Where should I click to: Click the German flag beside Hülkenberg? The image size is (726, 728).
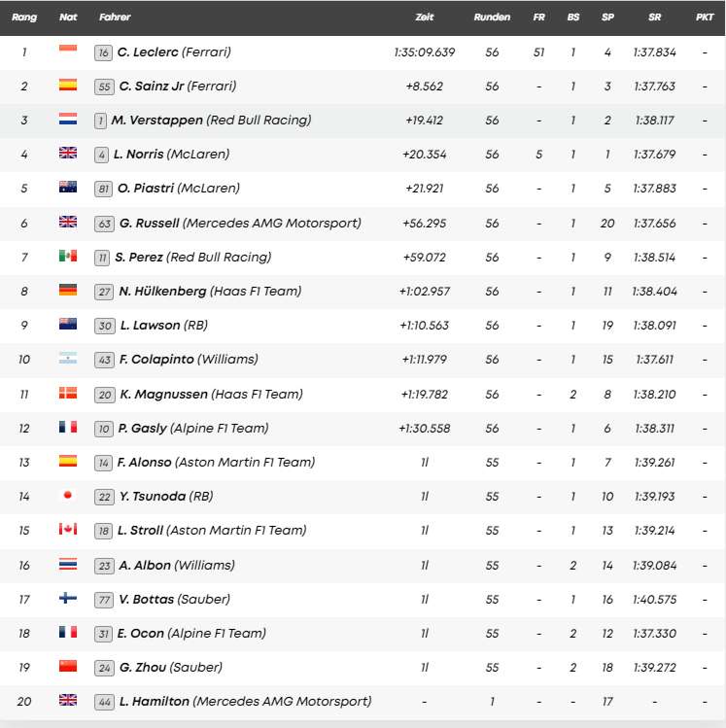pos(68,291)
